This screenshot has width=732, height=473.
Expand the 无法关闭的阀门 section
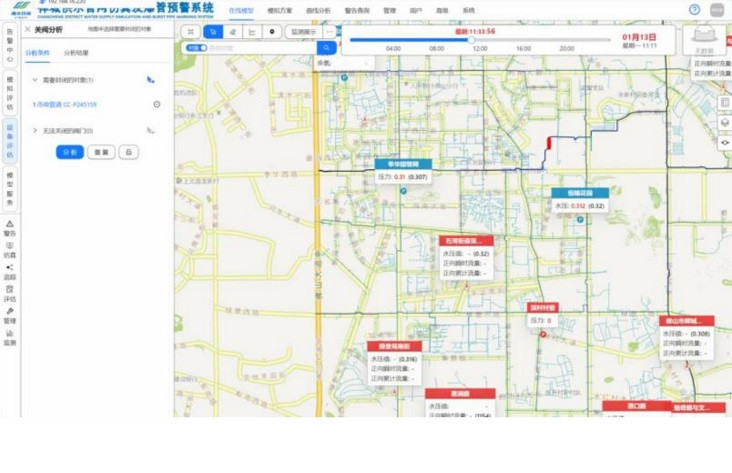point(35,130)
